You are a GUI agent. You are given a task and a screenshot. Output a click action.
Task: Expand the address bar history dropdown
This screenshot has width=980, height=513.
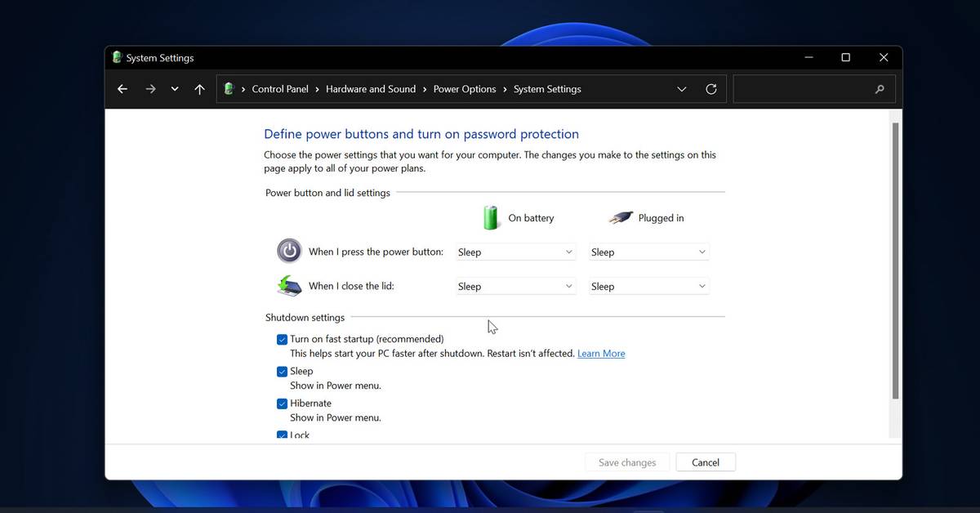click(682, 89)
